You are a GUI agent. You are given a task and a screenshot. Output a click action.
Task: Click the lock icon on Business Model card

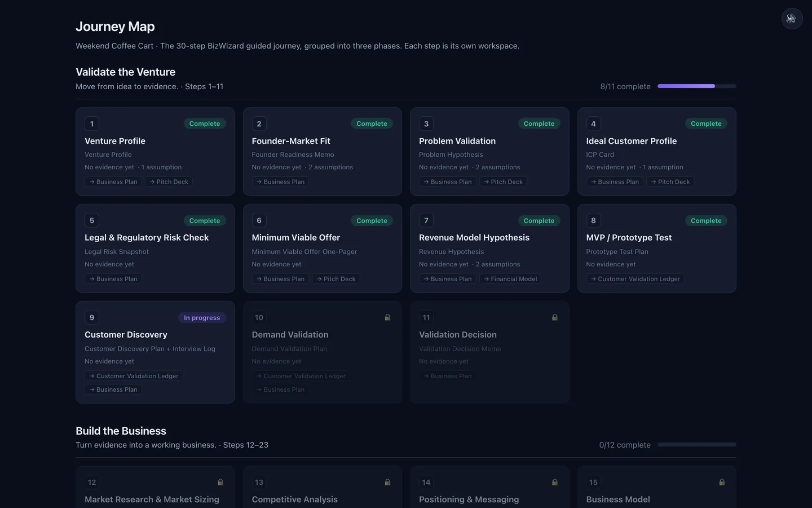(x=722, y=482)
